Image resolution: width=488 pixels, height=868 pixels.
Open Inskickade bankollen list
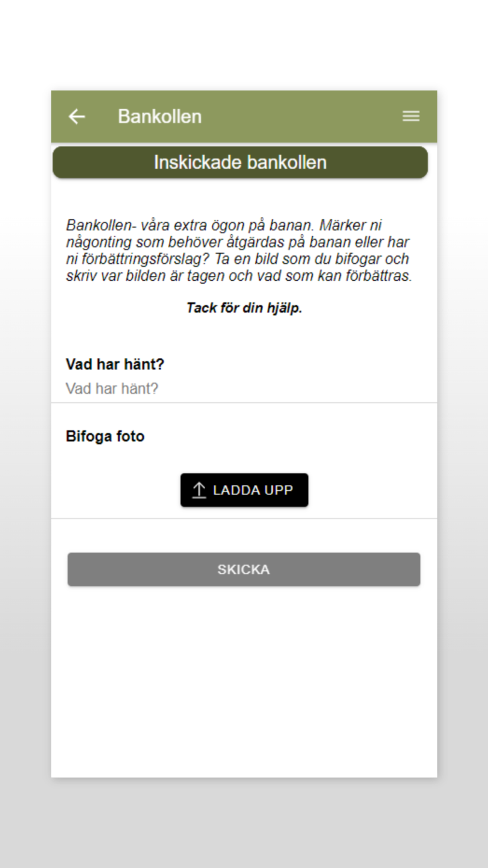pos(240,163)
